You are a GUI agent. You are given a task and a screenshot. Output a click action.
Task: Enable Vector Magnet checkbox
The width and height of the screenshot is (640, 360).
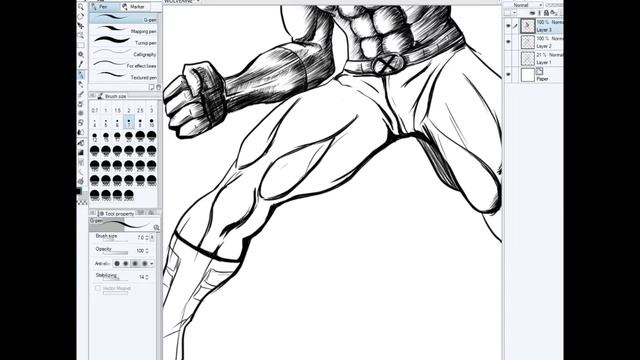pyautogui.click(x=98, y=288)
